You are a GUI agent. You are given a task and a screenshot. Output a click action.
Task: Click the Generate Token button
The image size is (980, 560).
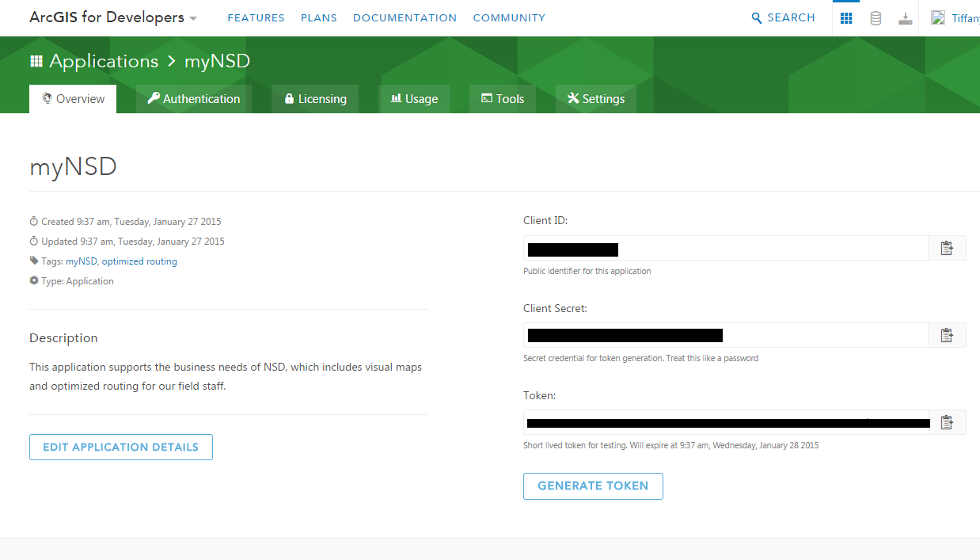(593, 486)
